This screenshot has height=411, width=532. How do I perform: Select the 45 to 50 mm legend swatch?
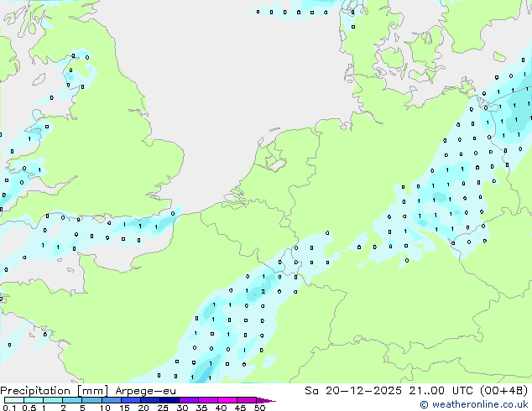pos(247,400)
